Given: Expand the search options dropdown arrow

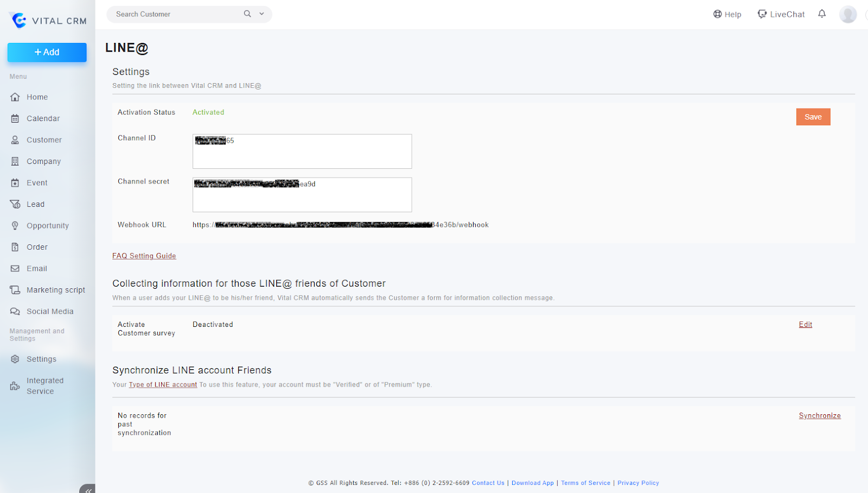Looking at the screenshot, I should pos(261,14).
